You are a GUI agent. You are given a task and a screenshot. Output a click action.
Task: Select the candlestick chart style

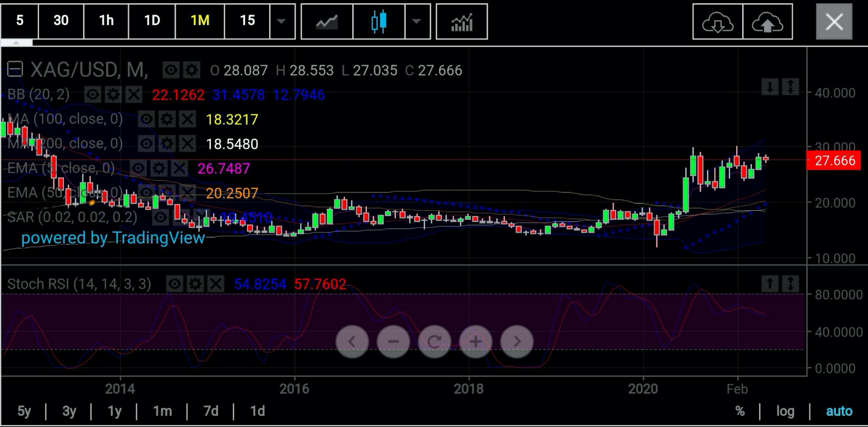point(379,22)
